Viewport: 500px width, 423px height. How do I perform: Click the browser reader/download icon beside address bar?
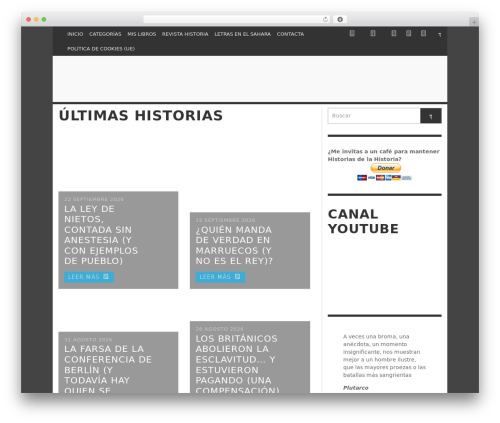[340, 20]
